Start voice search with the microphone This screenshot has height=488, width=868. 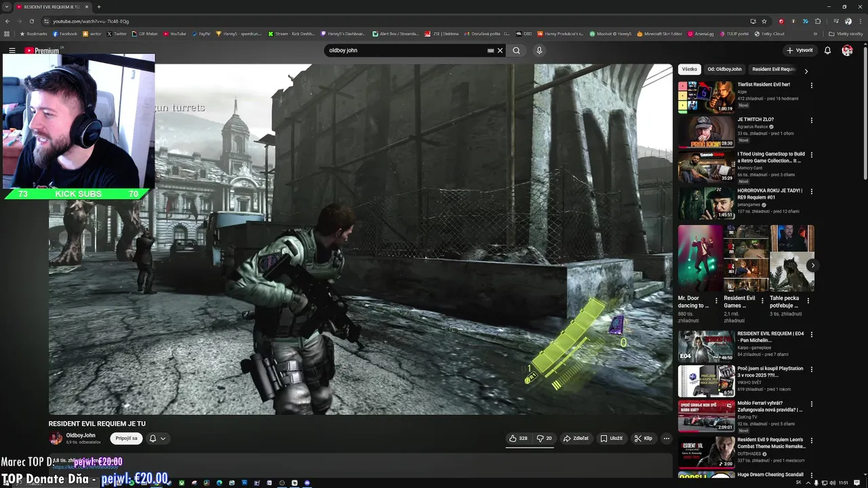point(539,50)
